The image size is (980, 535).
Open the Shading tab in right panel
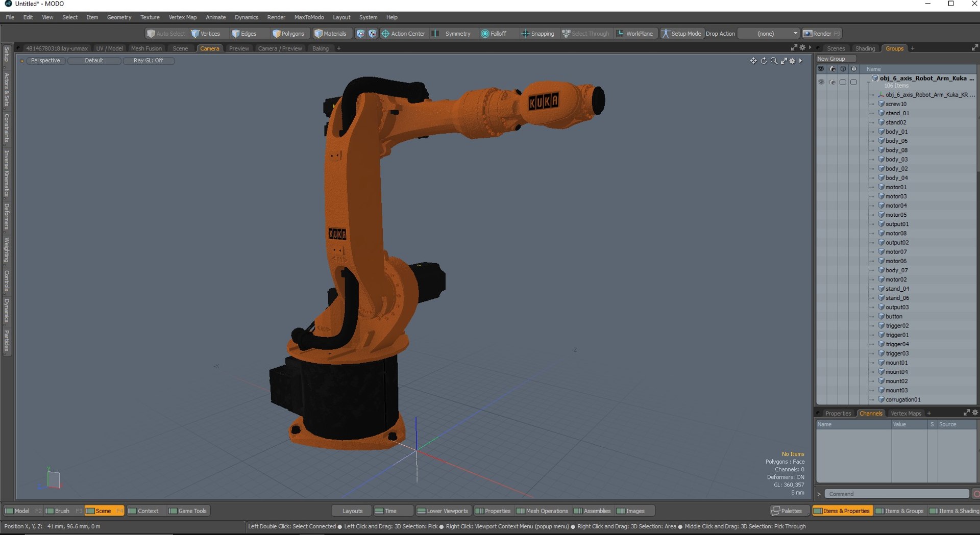point(865,48)
